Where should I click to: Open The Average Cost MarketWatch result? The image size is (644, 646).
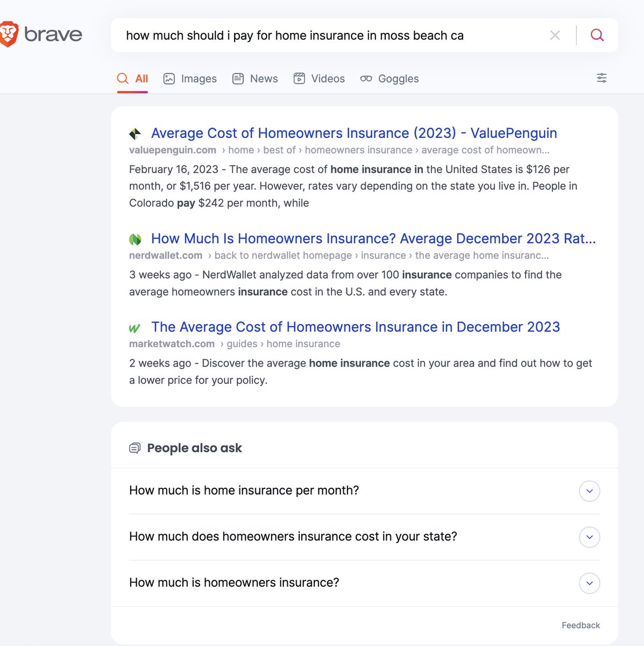[356, 327]
